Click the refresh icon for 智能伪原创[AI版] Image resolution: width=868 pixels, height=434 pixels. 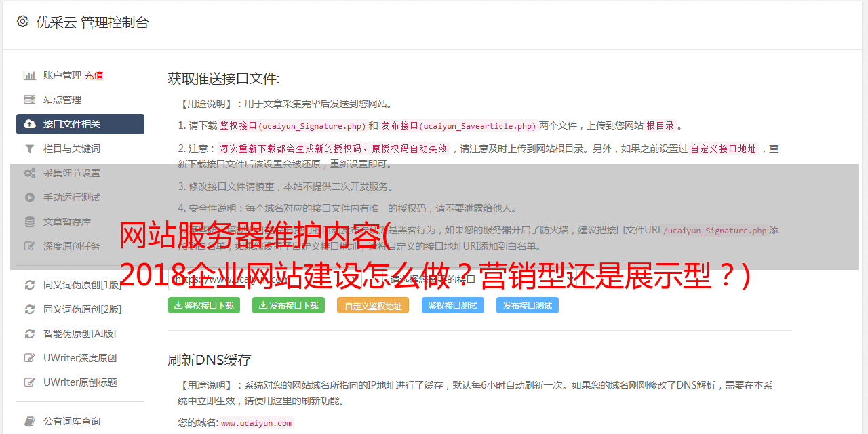click(x=30, y=334)
